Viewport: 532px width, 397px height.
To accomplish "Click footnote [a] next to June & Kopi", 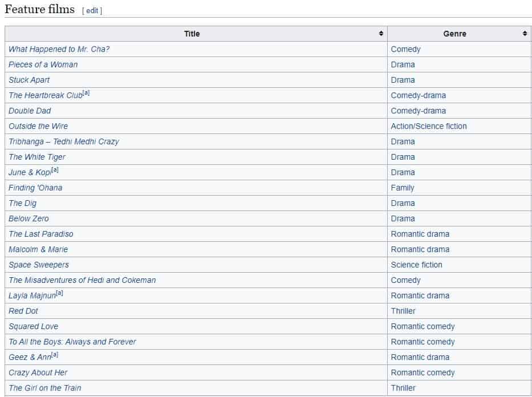I will [x=55, y=170].
